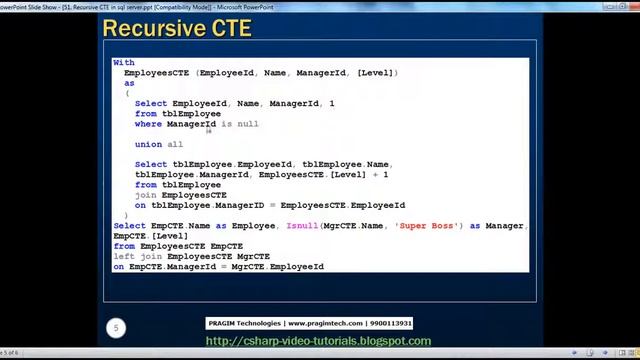Click the 'Super Boss' string literal
Image resolution: width=640 pixels, height=360 pixels.
426,226
